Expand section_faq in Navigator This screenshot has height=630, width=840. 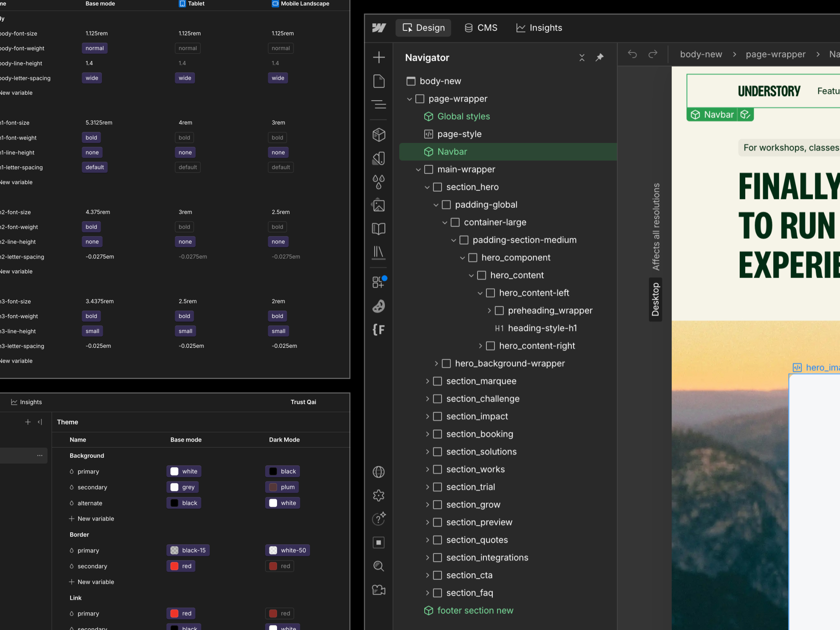tap(427, 593)
